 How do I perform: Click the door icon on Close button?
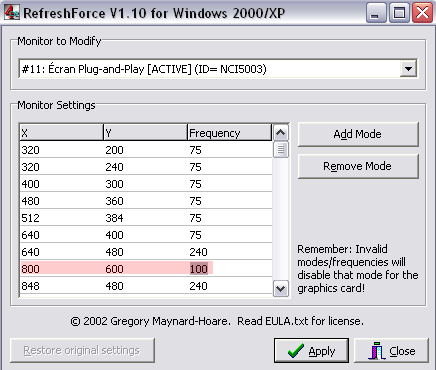[377, 351]
